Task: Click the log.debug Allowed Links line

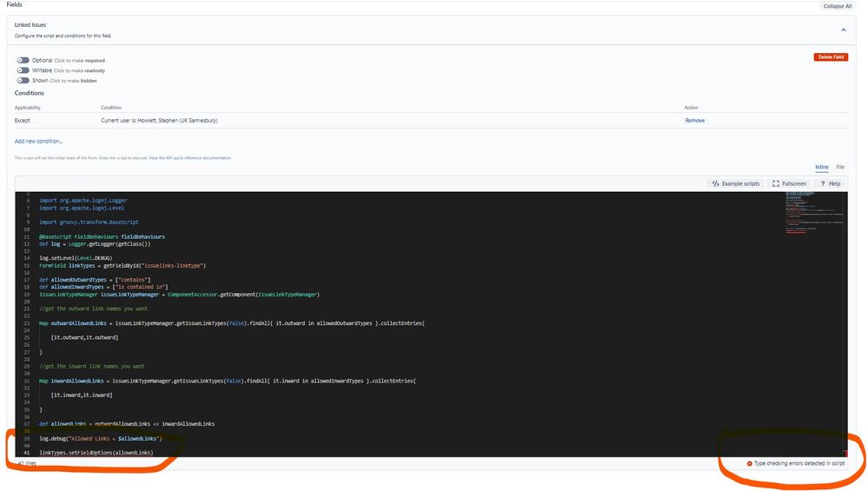Action: click(101, 438)
